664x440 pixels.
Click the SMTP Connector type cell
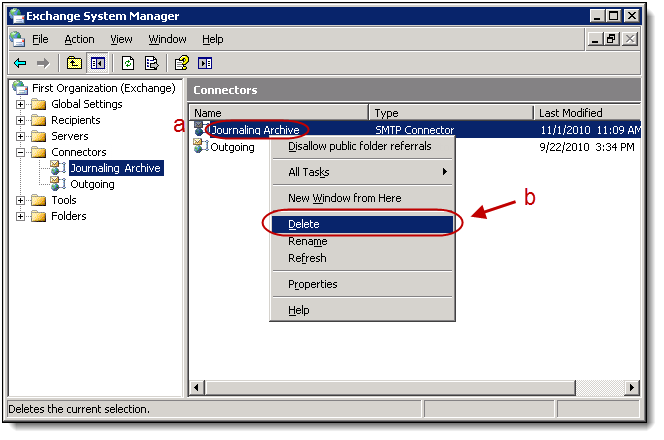tap(415, 130)
